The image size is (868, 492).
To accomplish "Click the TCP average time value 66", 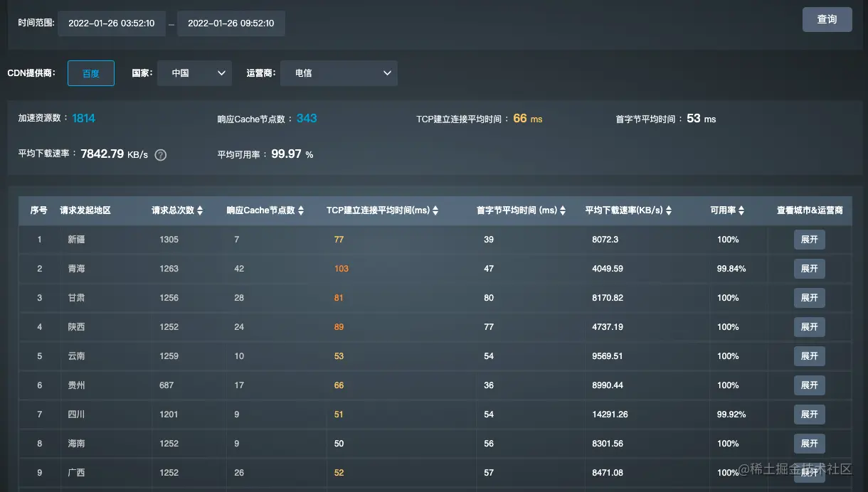I will 520,118.
